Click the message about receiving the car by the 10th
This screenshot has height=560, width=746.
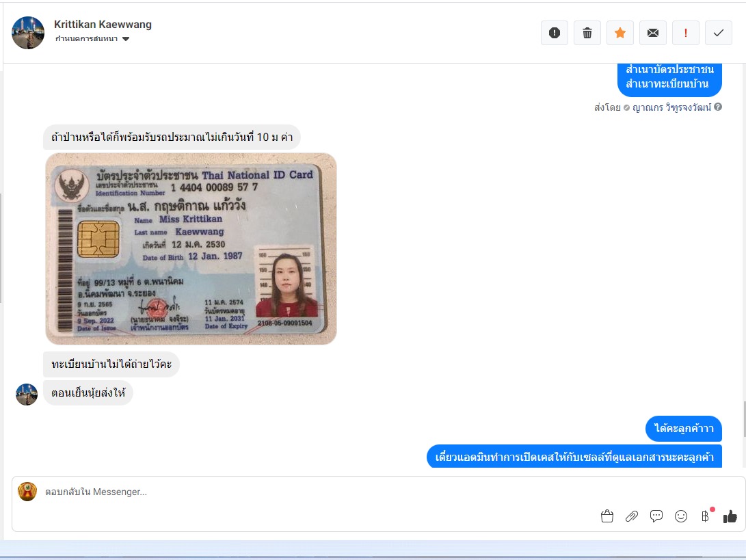(x=172, y=137)
